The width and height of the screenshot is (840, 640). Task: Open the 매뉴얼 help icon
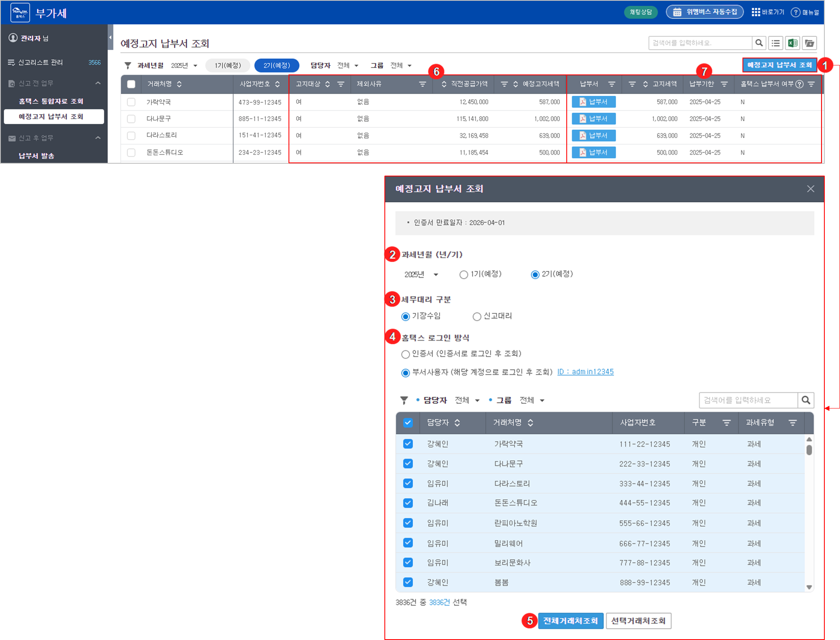tap(796, 12)
